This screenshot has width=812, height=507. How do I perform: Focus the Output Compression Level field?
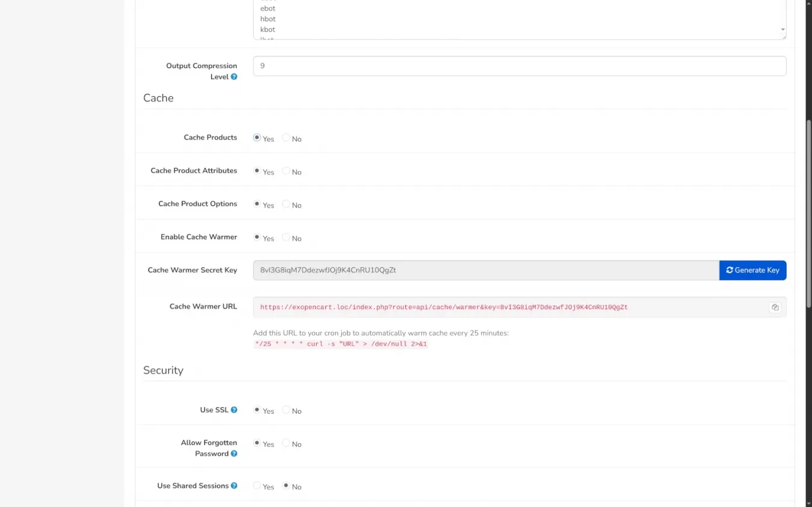519,66
